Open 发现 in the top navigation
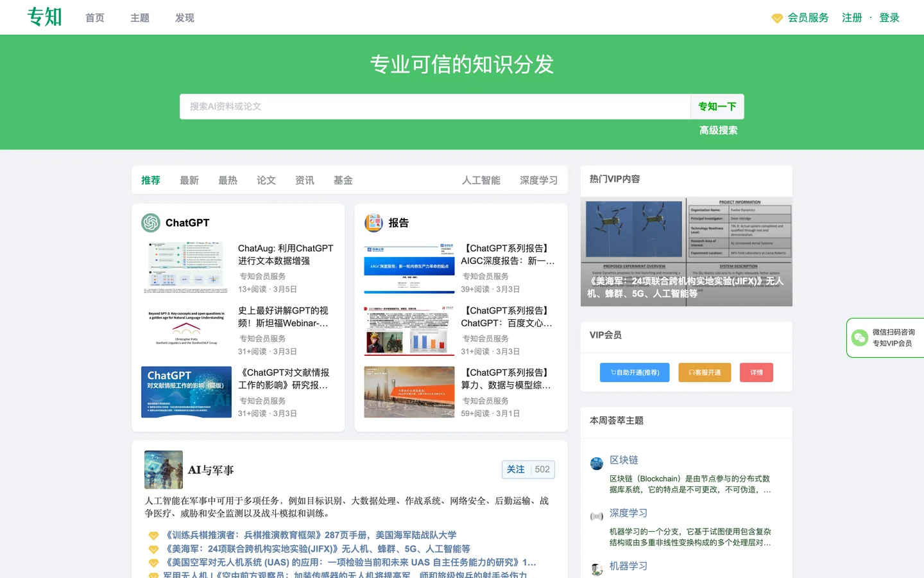 coord(185,18)
